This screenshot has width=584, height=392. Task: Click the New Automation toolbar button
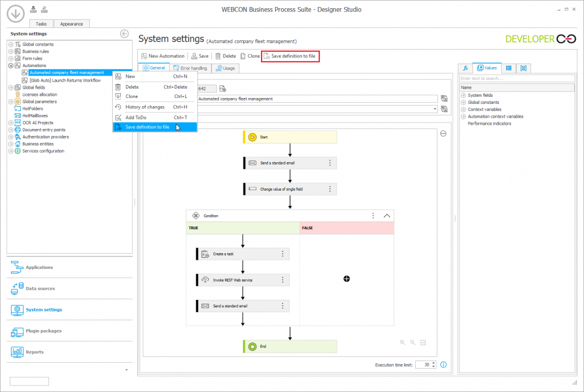pyautogui.click(x=163, y=56)
